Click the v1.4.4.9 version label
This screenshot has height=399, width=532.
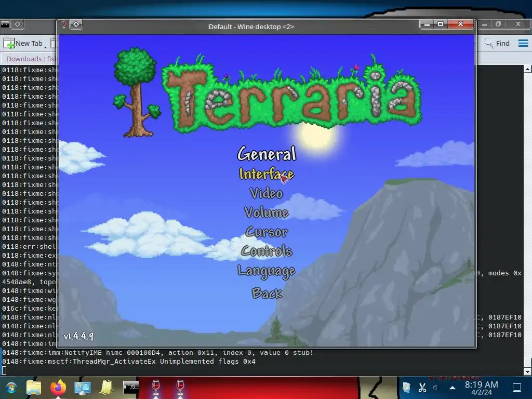79,336
